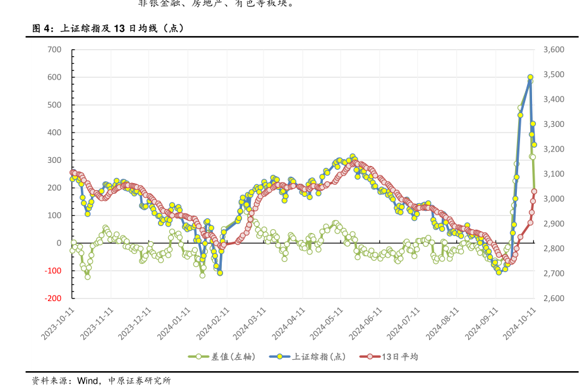582x392 pixels.
Task: Toggle the 差值(左轴) legend label text
Action: coord(233,357)
